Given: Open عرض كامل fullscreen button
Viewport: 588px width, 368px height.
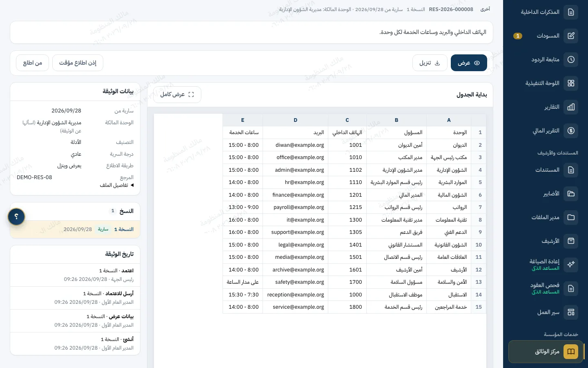Looking at the screenshot, I should coord(177,94).
